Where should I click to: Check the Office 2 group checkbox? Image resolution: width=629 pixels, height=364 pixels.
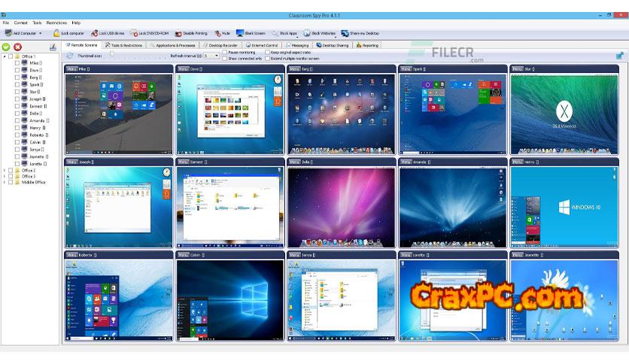11,171
